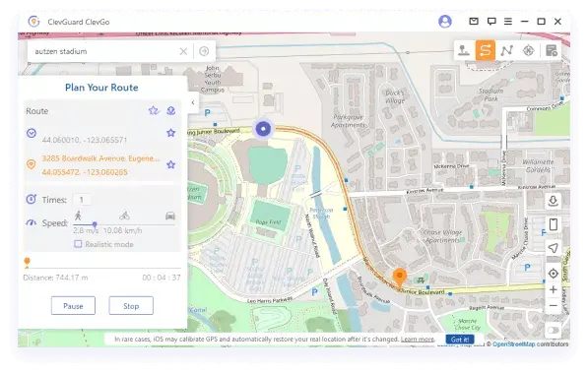Open the user account avatar menu
588x373 pixels.
point(445,22)
